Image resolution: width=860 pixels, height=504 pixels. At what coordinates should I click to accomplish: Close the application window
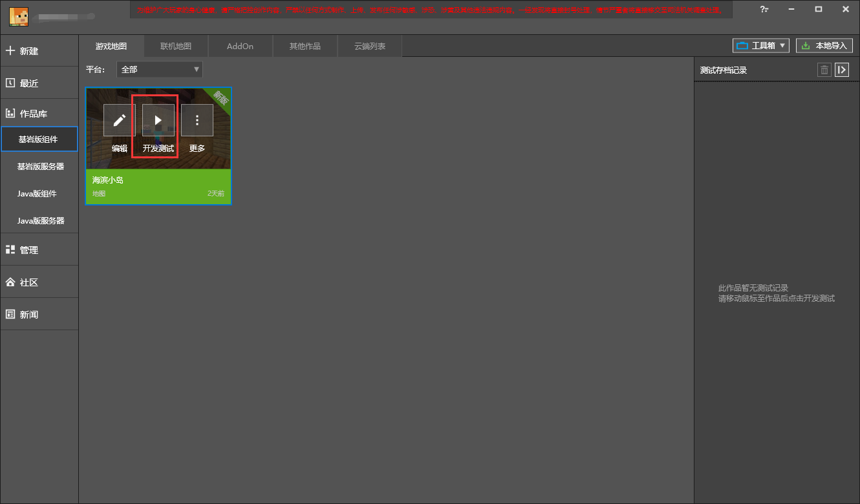pos(846,9)
